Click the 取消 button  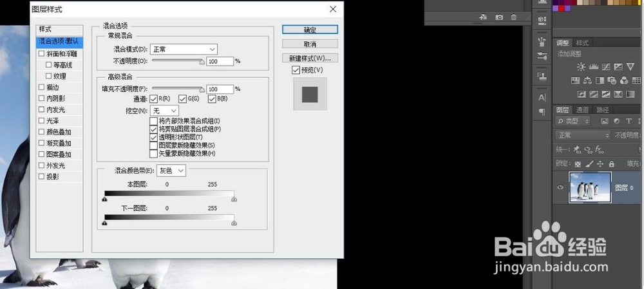(x=310, y=44)
